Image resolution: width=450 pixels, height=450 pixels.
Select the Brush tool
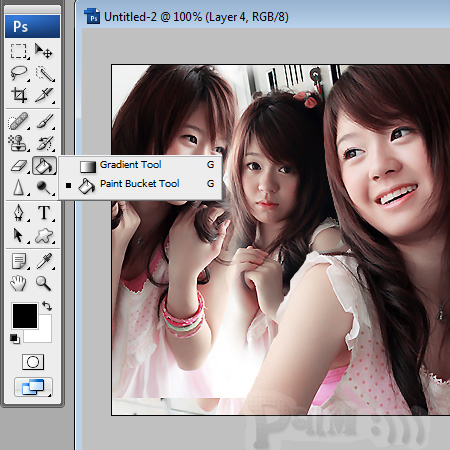pyautogui.click(x=44, y=121)
